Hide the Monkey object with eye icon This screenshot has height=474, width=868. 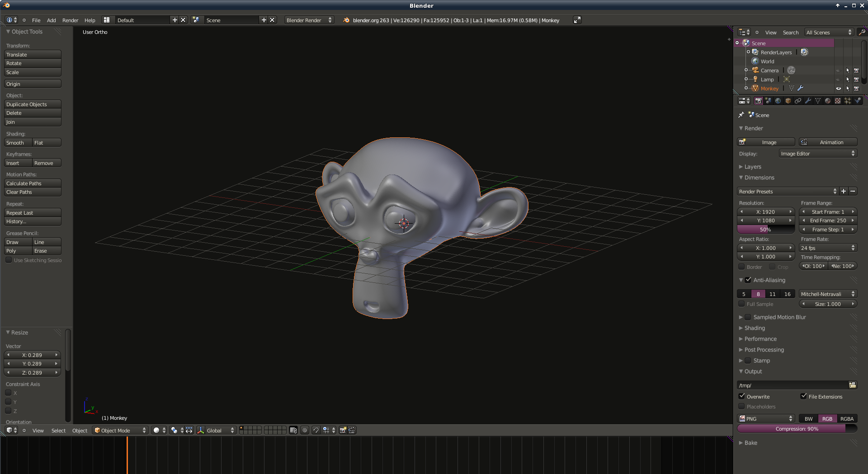point(839,89)
